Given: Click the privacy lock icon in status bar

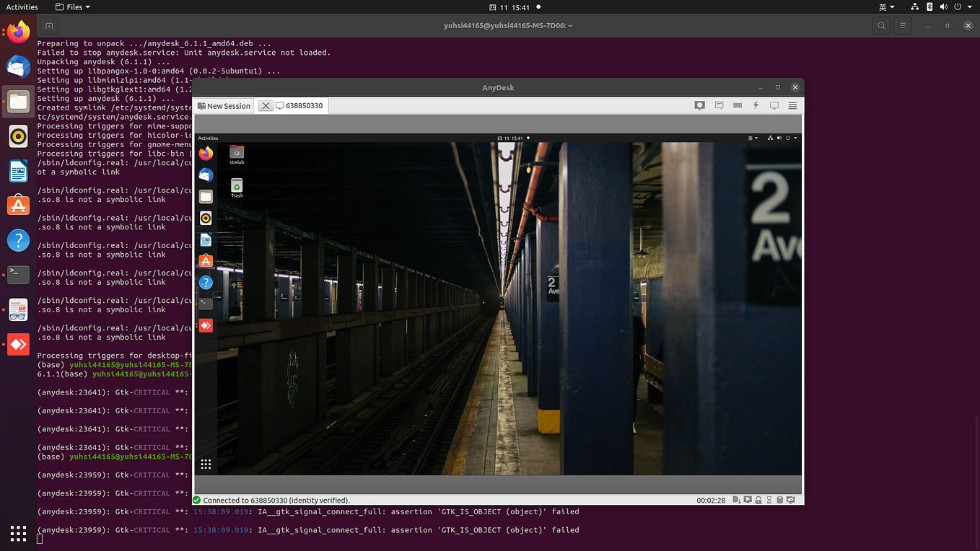Looking at the screenshot, I should tap(758, 499).
